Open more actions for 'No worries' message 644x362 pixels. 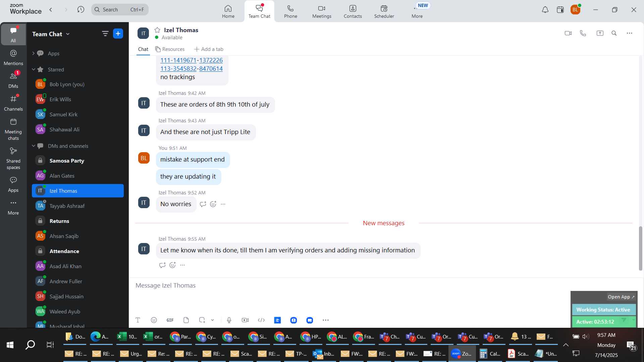(x=223, y=204)
